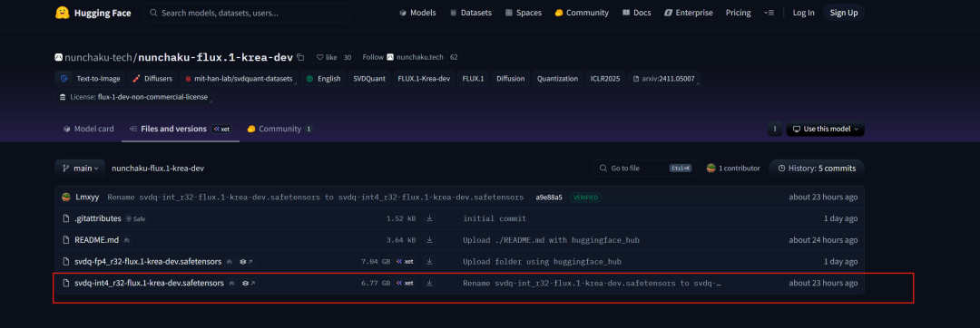This screenshot has width=980, height=328.
Task: Open the Docs navigation item
Action: click(636, 13)
